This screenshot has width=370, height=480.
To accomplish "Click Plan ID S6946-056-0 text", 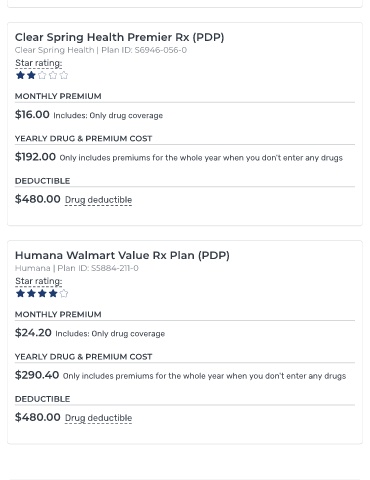I will click(144, 50).
